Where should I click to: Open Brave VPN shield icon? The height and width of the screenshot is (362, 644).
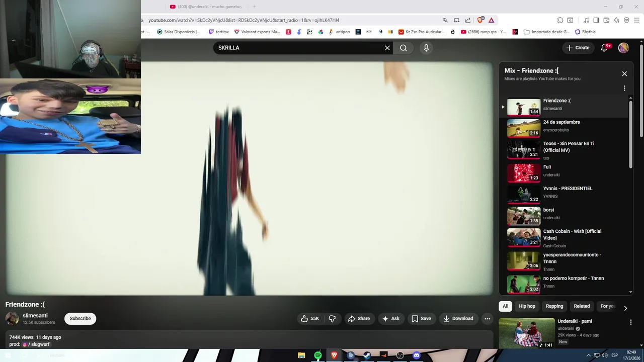pyautogui.click(x=626, y=20)
